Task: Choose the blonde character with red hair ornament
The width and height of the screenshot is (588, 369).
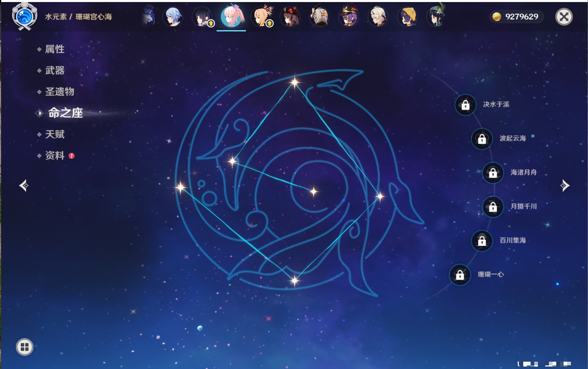Action: (x=261, y=17)
